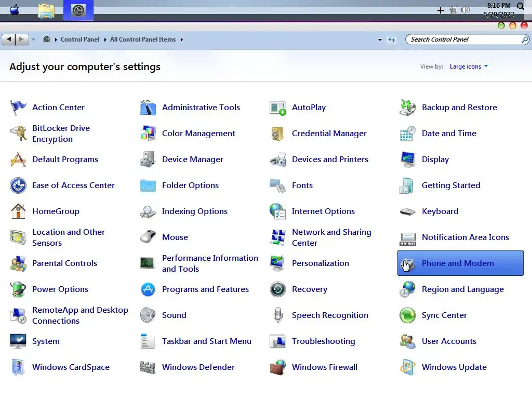
Task: Open the Action Center flag icon
Action: point(18,108)
